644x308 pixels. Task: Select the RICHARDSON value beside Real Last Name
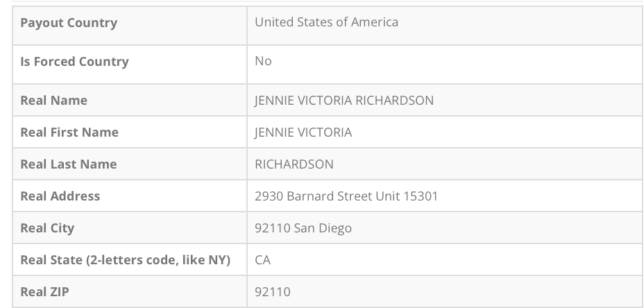[x=294, y=164]
